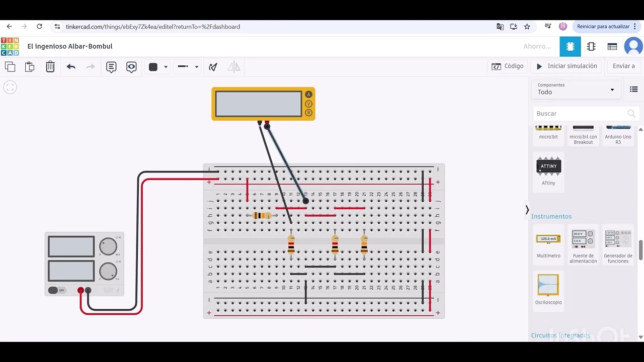Click Reiniciar para actualizar button
The width and height of the screenshot is (644, 362).
coord(607,27)
